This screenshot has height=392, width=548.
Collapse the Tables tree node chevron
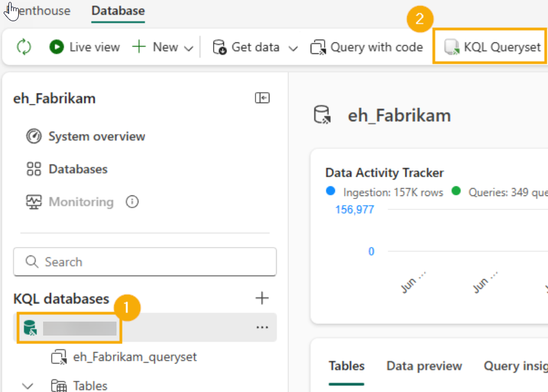click(x=27, y=386)
